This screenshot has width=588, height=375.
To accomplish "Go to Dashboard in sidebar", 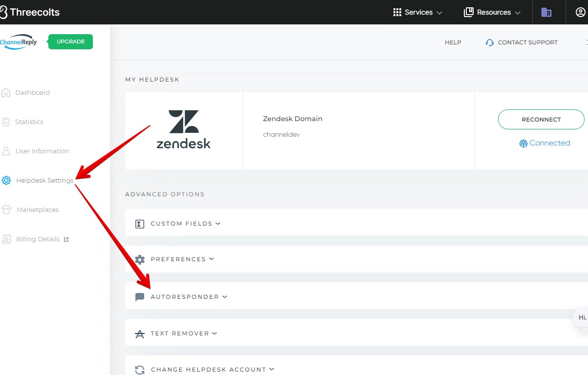I will pyautogui.click(x=32, y=93).
